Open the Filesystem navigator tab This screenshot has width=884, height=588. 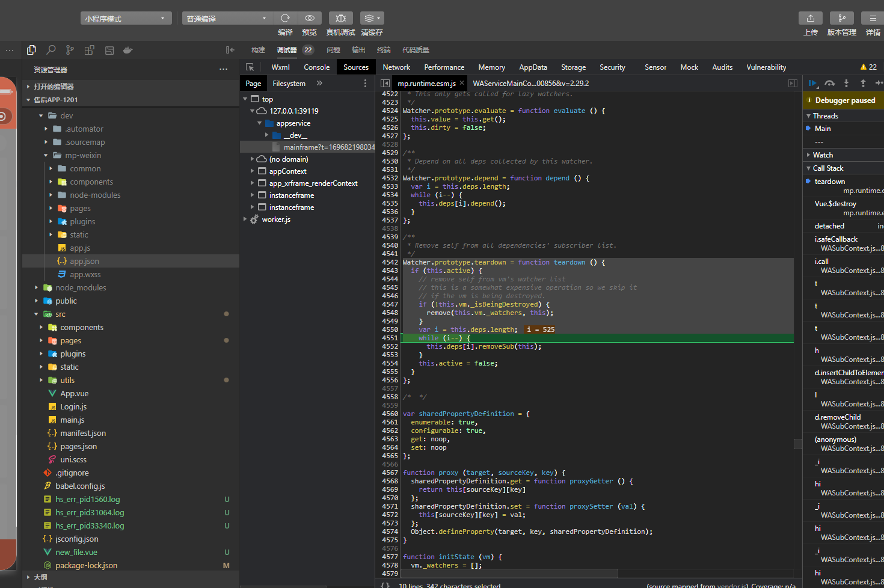pos(289,84)
